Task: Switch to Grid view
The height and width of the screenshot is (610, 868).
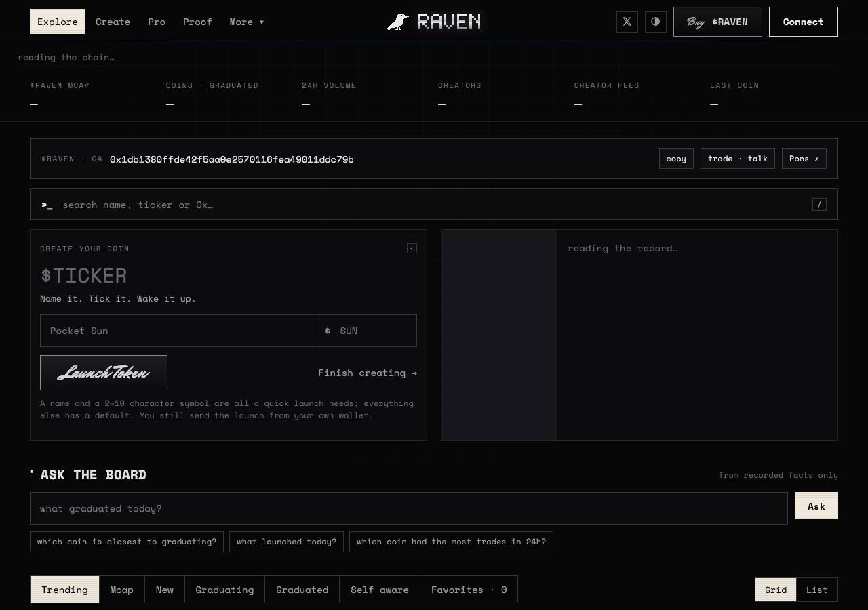Action: [x=776, y=590]
